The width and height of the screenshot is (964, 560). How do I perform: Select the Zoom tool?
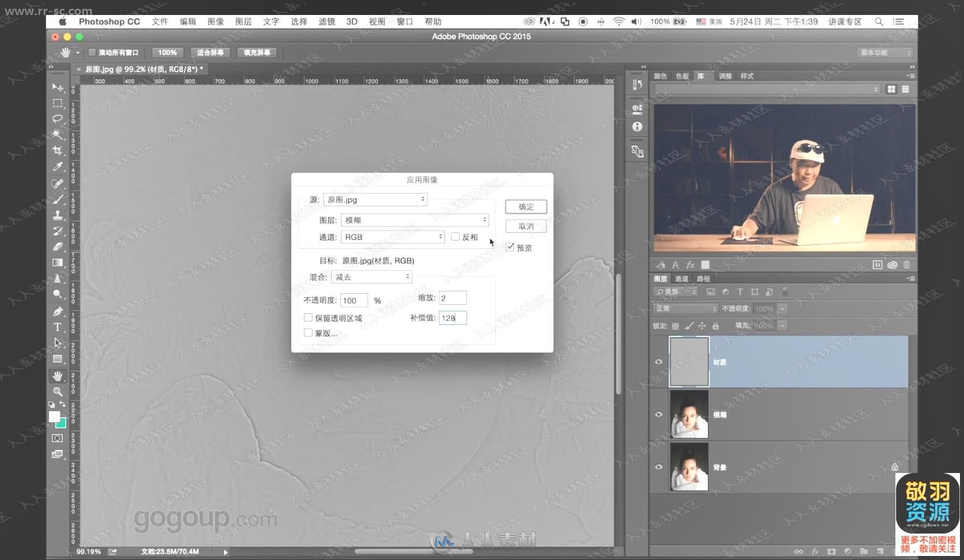(x=58, y=392)
